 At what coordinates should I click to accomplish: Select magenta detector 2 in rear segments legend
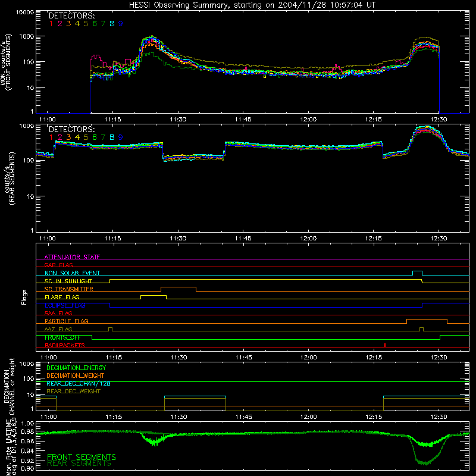60,137
